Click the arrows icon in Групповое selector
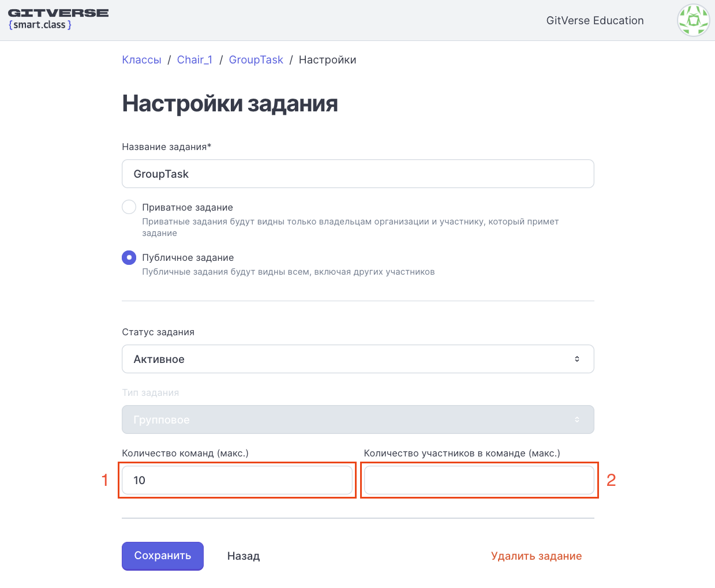The height and width of the screenshot is (588, 715). 577,420
